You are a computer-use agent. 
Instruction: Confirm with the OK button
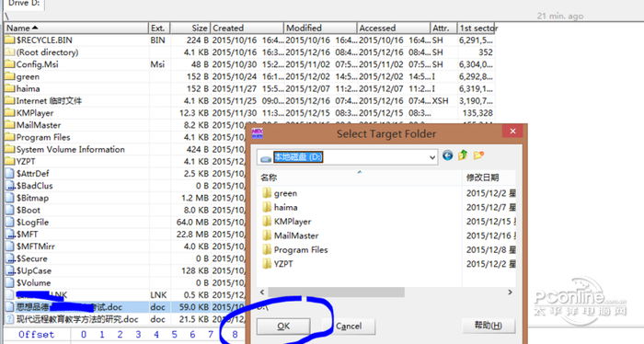click(283, 327)
